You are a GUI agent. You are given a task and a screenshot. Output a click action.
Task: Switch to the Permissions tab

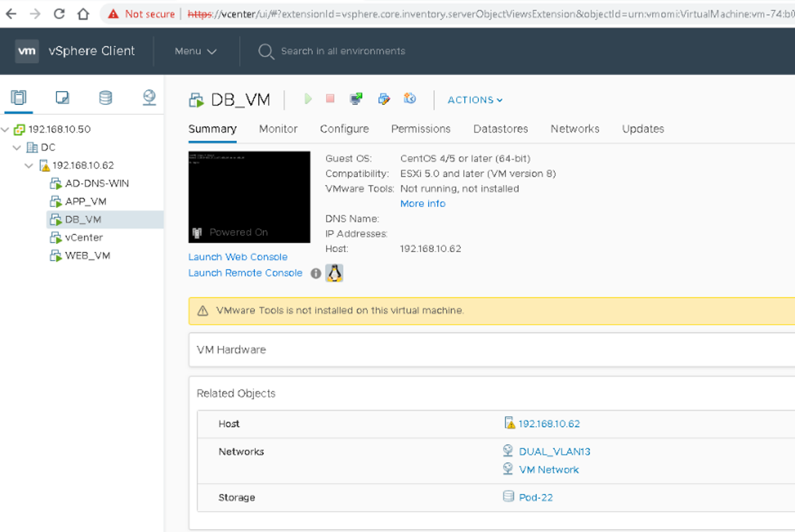[x=421, y=128]
